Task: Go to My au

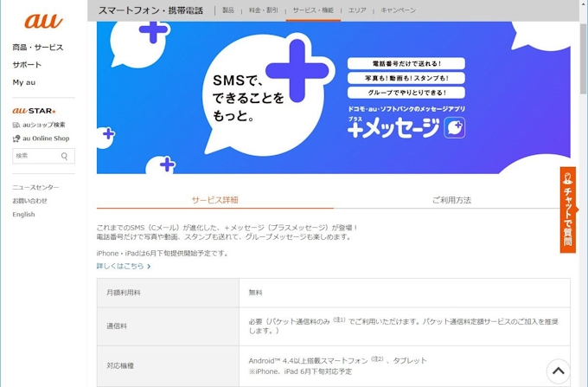Action: pos(24,82)
